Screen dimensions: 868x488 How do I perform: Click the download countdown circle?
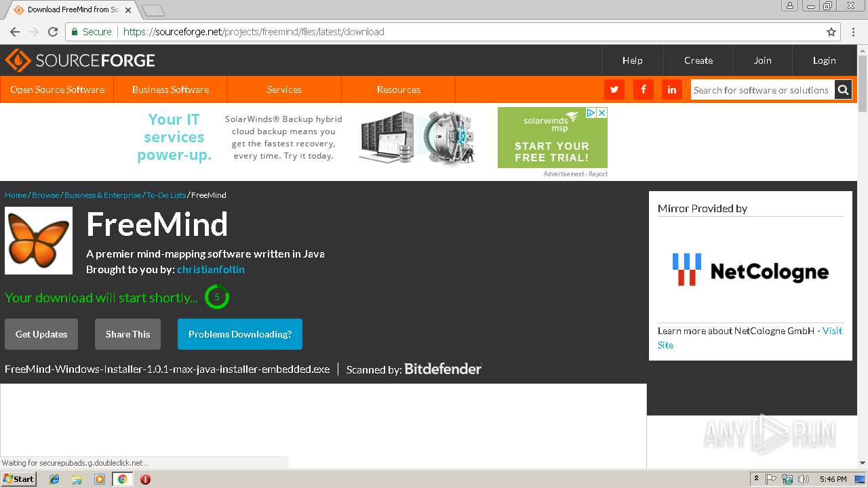click(x=217, y=297)
